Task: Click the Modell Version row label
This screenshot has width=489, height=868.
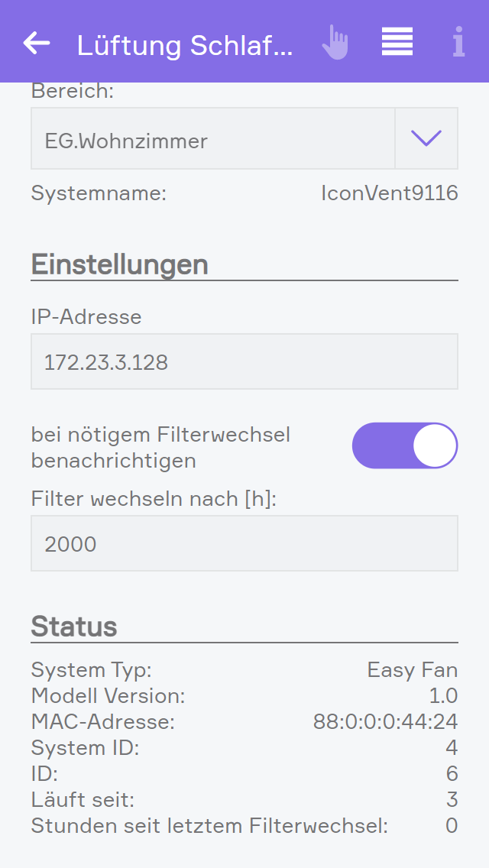Action: (108, 696)
